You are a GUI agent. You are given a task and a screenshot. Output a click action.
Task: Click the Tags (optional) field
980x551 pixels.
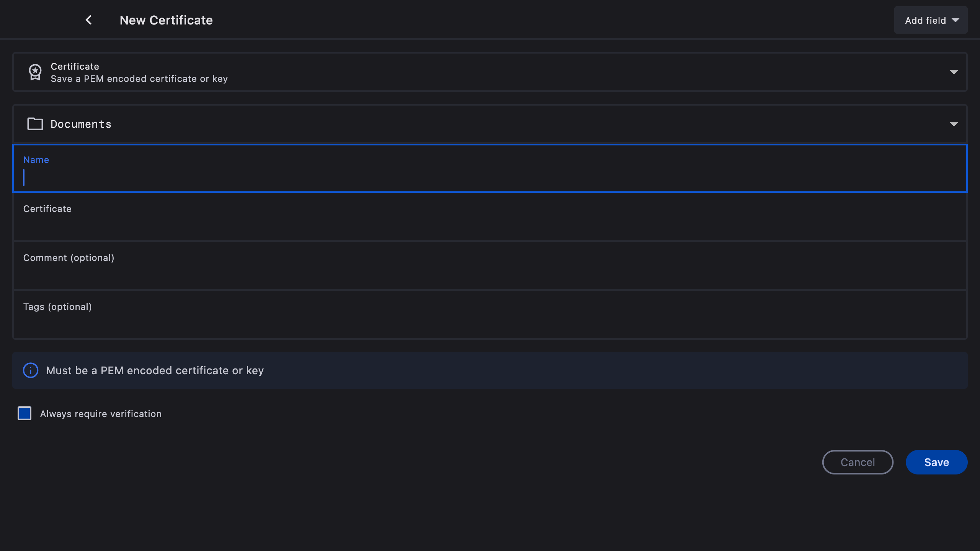[x=490, y=323]
